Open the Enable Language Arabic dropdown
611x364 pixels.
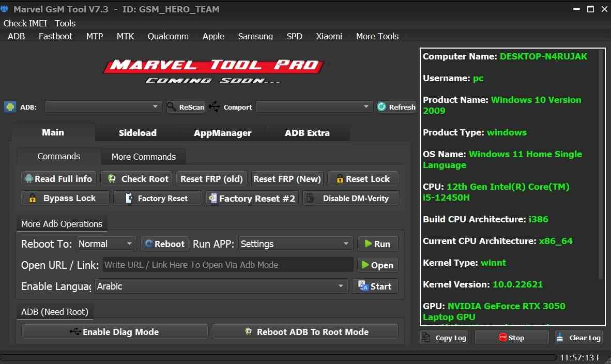click(x=221, y=286)
